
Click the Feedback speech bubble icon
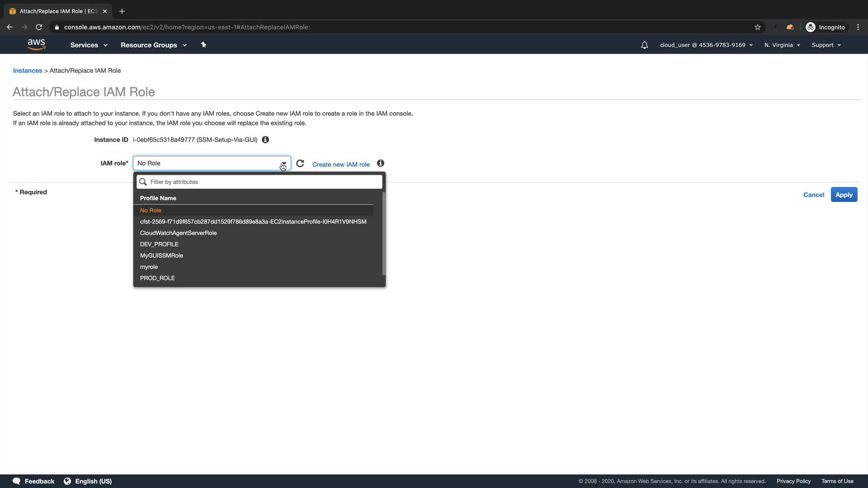coord(17,481)
